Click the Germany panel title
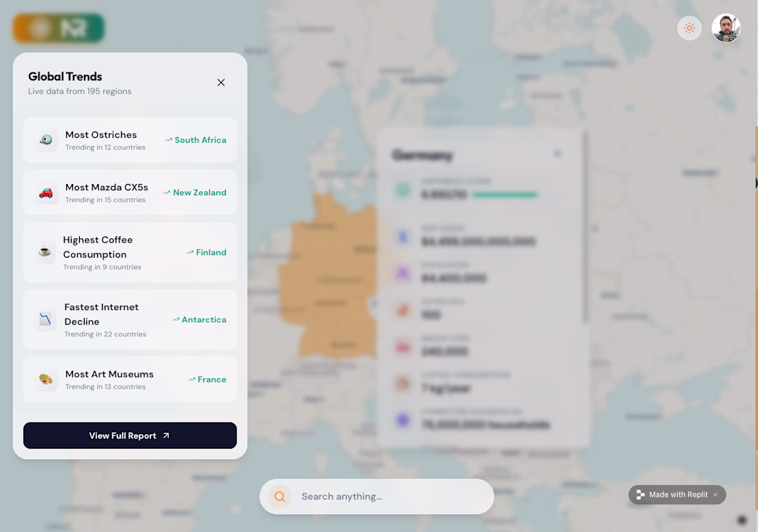 tap(422, 155)
